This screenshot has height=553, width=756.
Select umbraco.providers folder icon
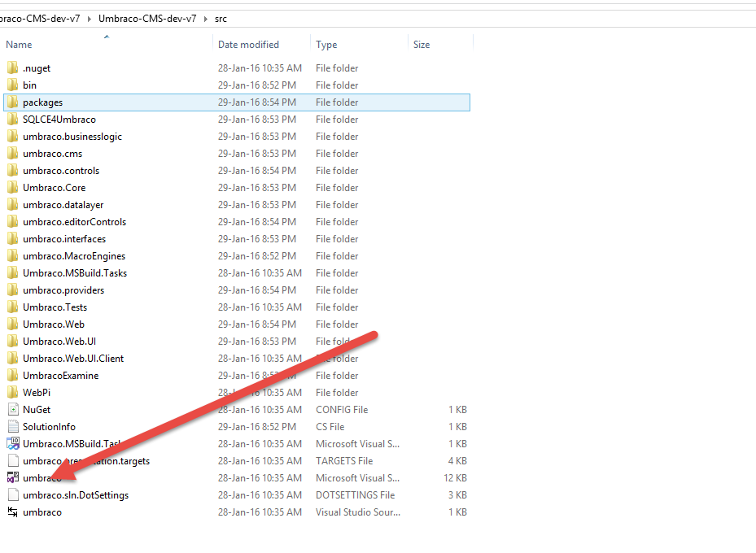tap(13, 290)
